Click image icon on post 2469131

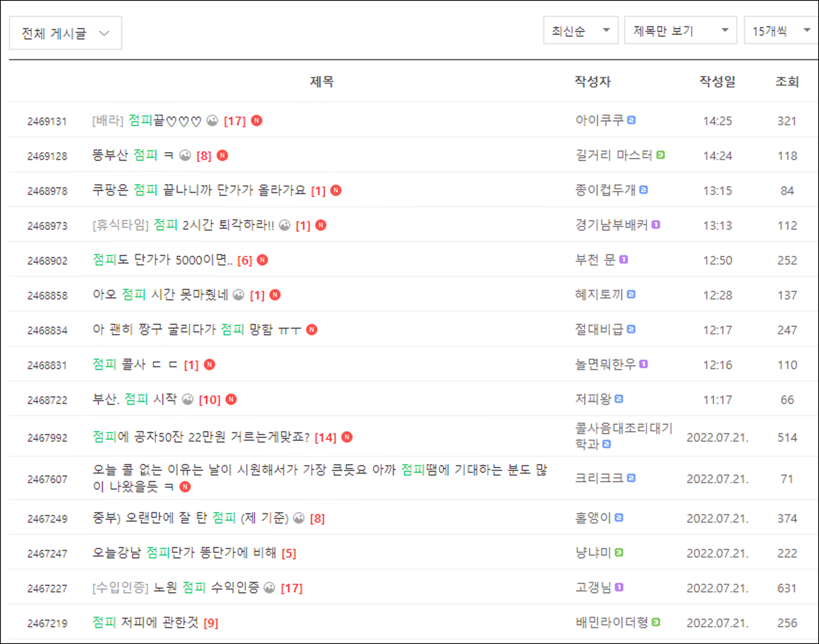pos(212,121)
